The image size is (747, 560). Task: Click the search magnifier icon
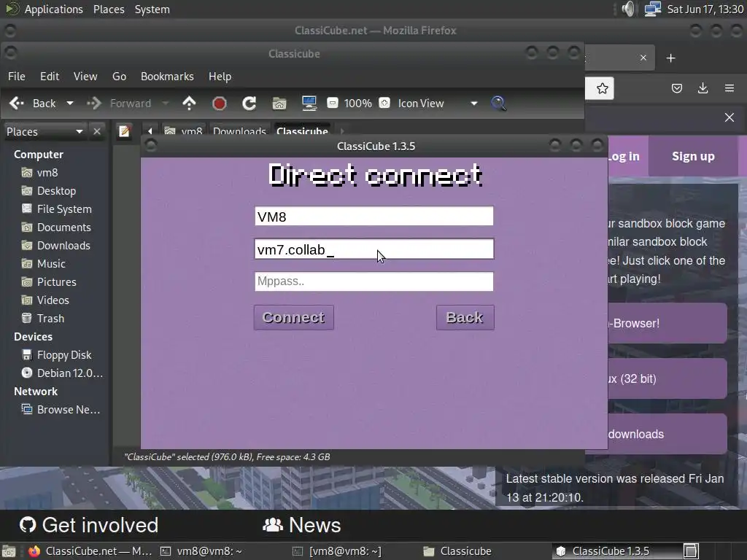tap(498, 104)
